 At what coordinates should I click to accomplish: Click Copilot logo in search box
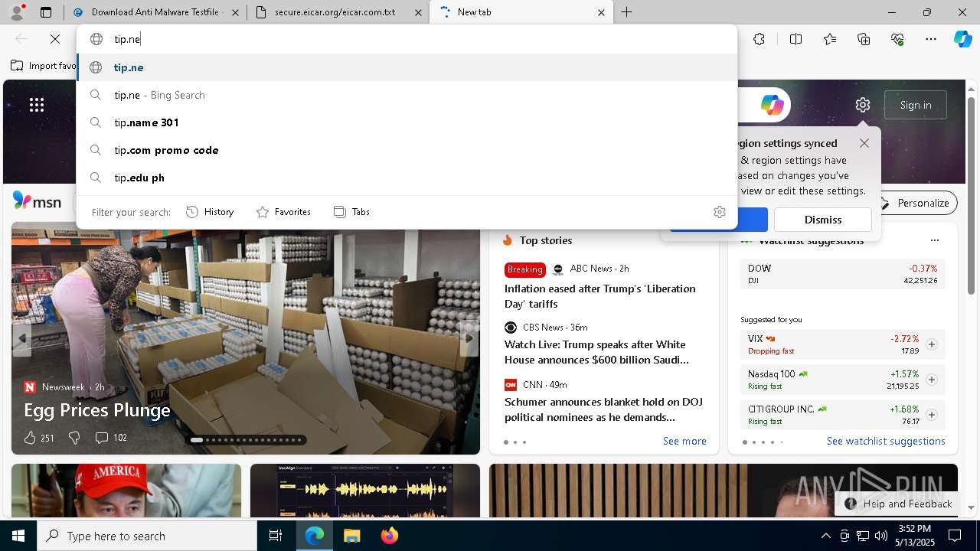pyautogui.click(x=772, y=105)
